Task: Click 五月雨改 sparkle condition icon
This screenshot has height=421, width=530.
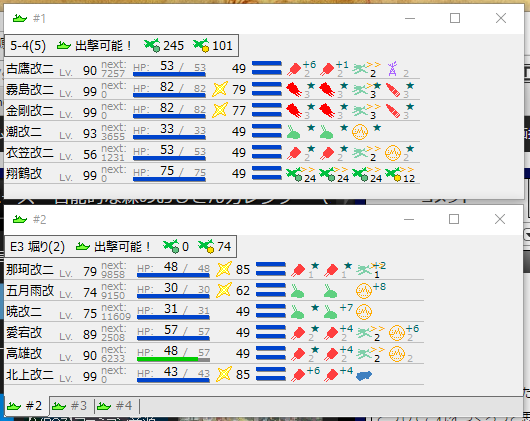Action: (224, 290)
